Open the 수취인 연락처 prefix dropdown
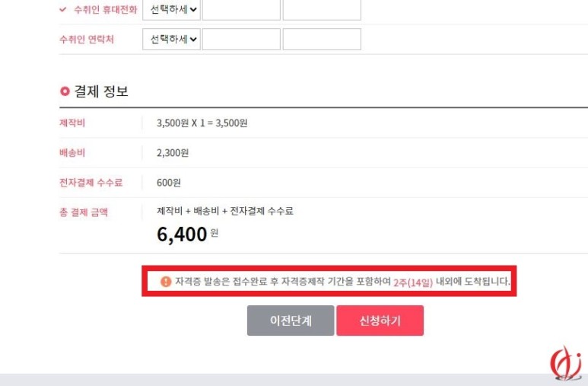 171,39
